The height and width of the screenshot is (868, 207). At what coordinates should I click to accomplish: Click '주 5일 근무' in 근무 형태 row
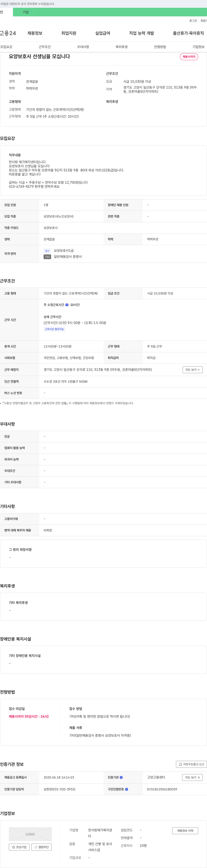[x=154, y=346]
